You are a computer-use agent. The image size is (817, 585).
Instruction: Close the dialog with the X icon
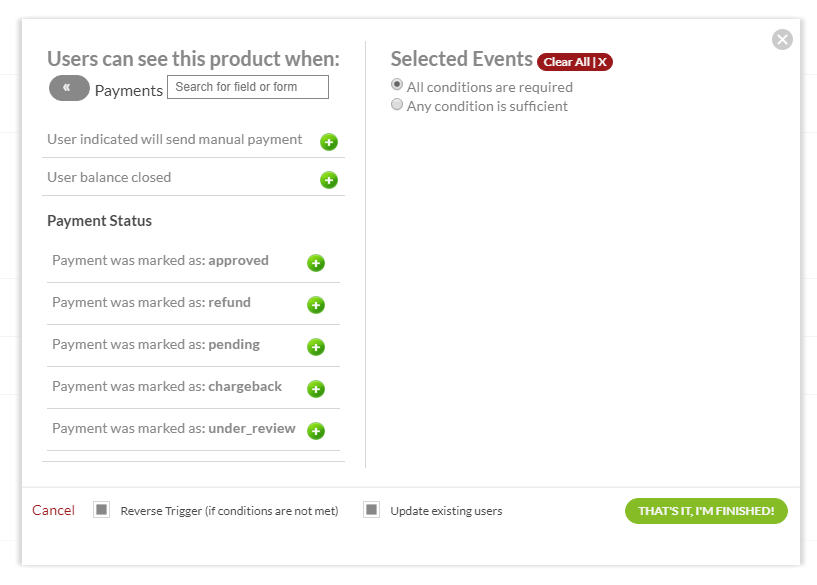tap(782, 39)
